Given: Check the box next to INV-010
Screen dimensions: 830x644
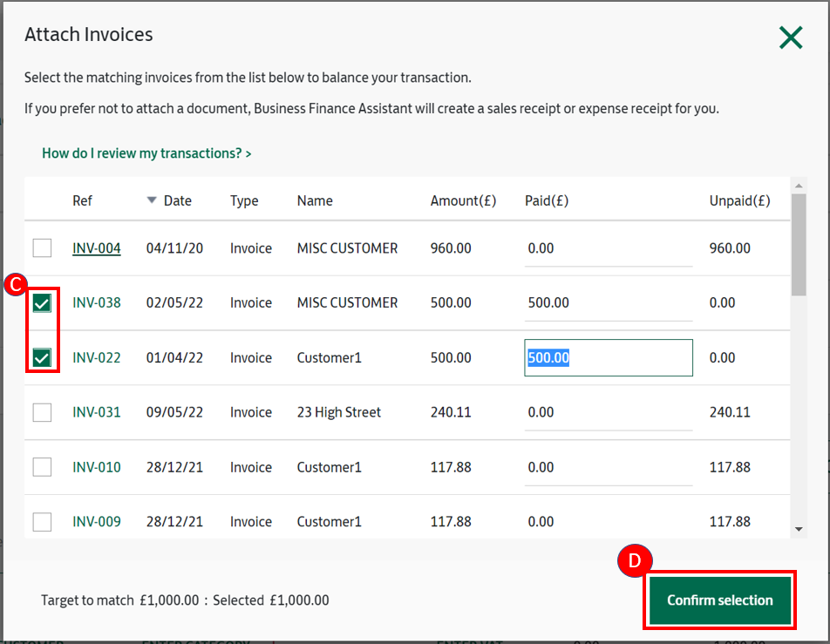Looking at the screenshot, I should [42, 467].
